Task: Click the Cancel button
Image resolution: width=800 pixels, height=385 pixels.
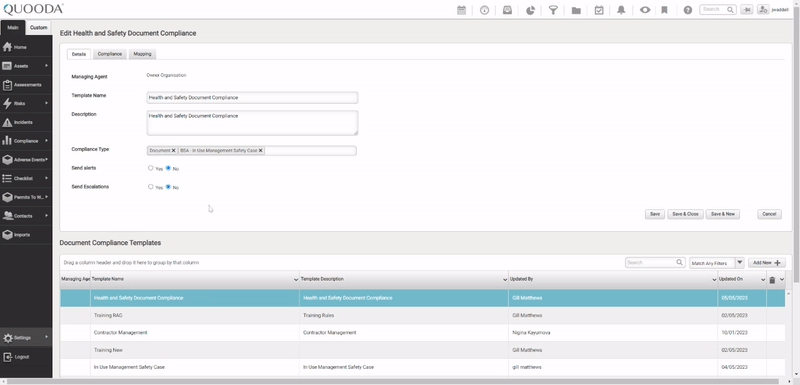Action: tap(769, 214)
